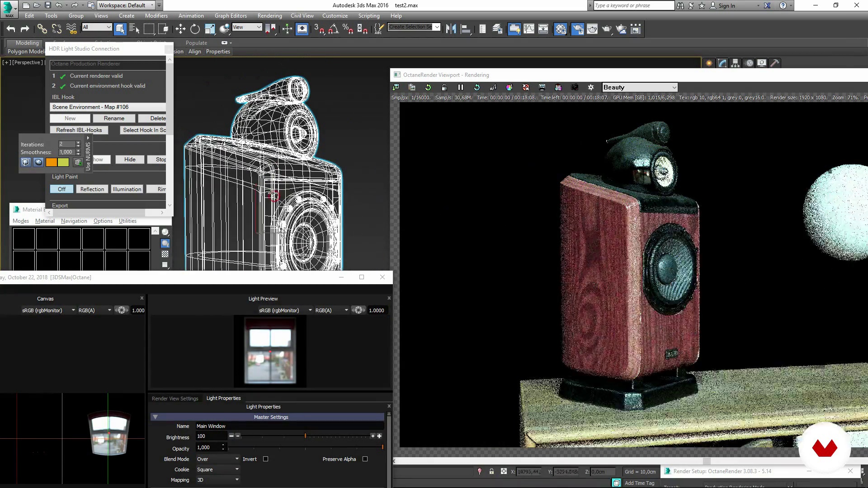Image resolution: width=868 pixels, height=488 pixels.
Task: Activate the Select Object tool
Action: 120,29
